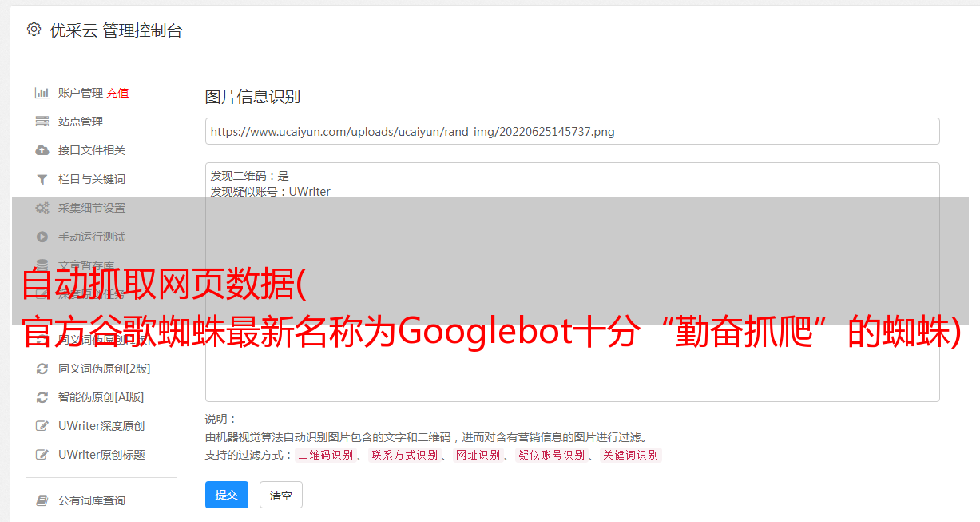The image size is (980, 522).
Task: Click the red 充值 link
Action: [x=117, y=93]
